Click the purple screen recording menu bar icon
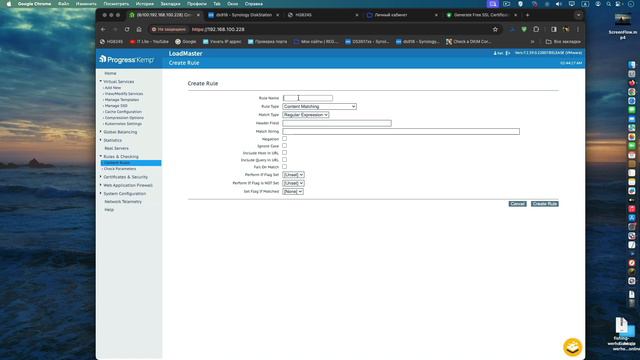Viewport: 640px width, 360px height. coord(493,4)
